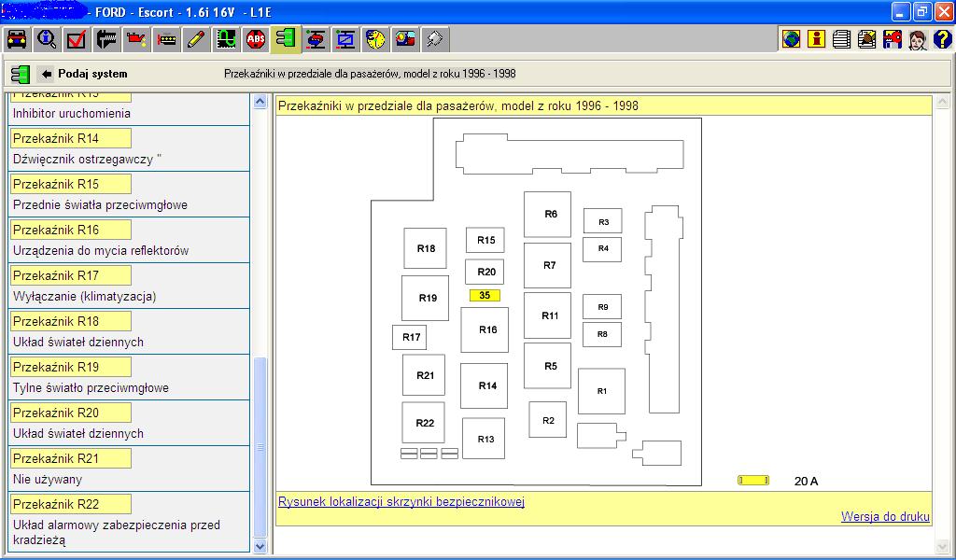Viewport: 956px width, 560px height.
Task: Click the globe icon in right toolbar
Action: tap(791, 39)
